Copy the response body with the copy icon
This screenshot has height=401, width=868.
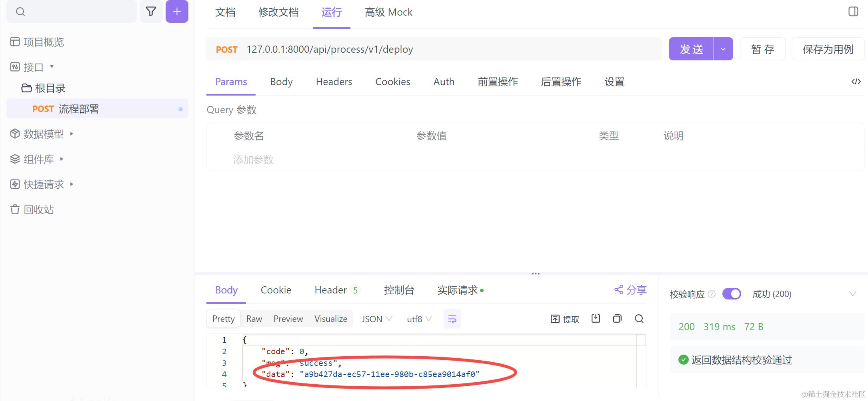[617, 319]
